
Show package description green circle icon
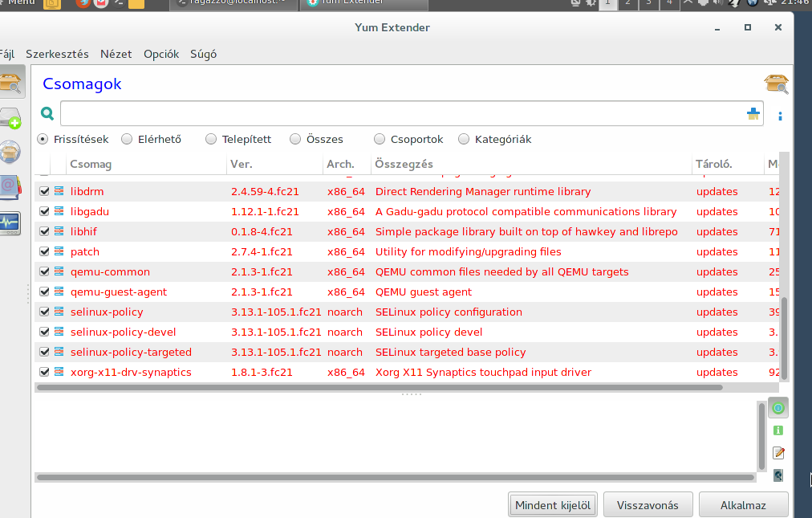tap(777, 408)
